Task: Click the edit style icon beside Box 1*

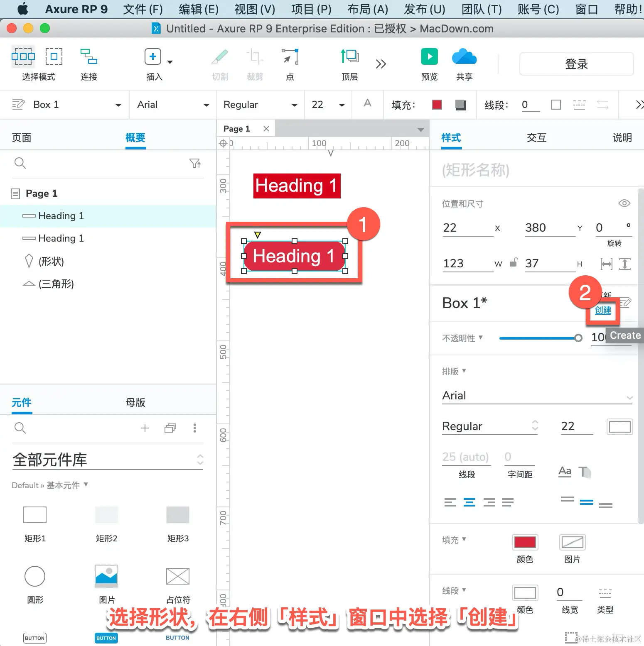Action: (626, 303)
